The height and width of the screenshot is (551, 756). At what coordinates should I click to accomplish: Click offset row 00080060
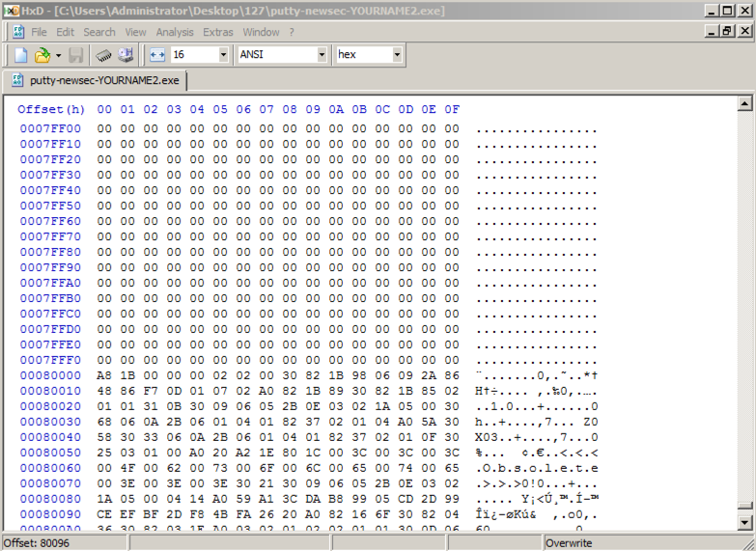click(50, 468)
